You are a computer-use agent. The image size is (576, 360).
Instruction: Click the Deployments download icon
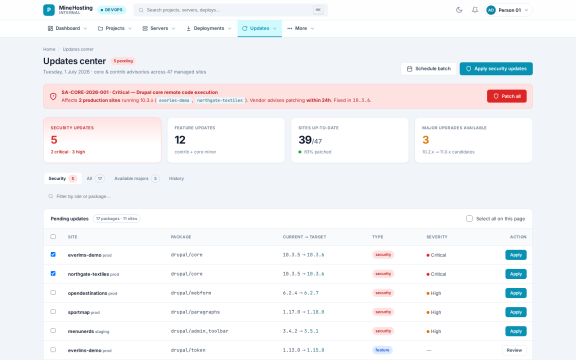(x=188, y=28)
